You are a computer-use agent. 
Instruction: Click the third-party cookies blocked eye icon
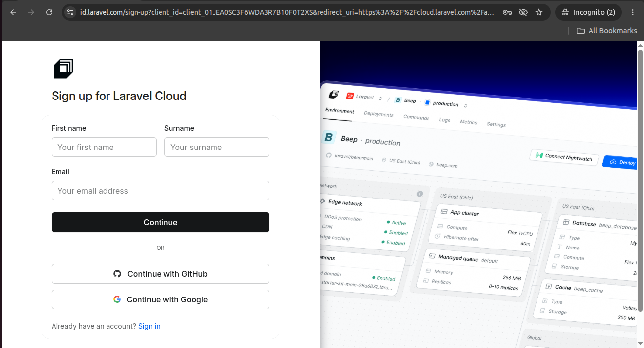click(523, 12)
